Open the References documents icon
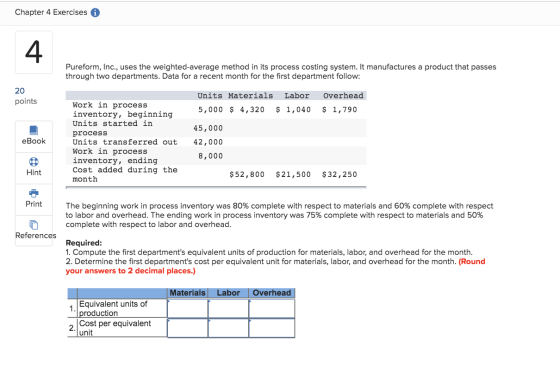 [34, 225]
